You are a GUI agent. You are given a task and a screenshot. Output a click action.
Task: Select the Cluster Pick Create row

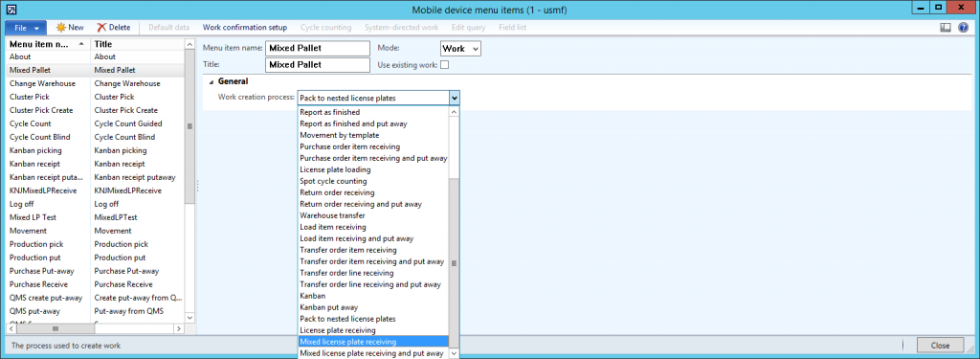(x=95, y=111)
